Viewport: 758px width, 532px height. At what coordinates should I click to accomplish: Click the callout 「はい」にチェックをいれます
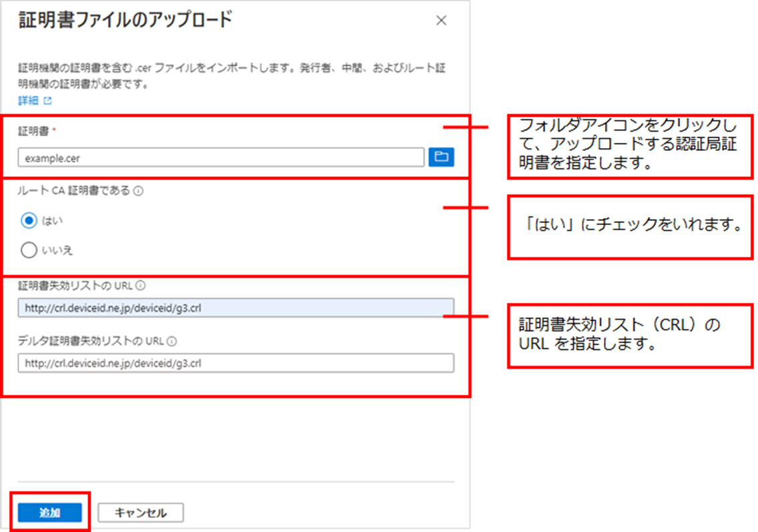point(631,227)
